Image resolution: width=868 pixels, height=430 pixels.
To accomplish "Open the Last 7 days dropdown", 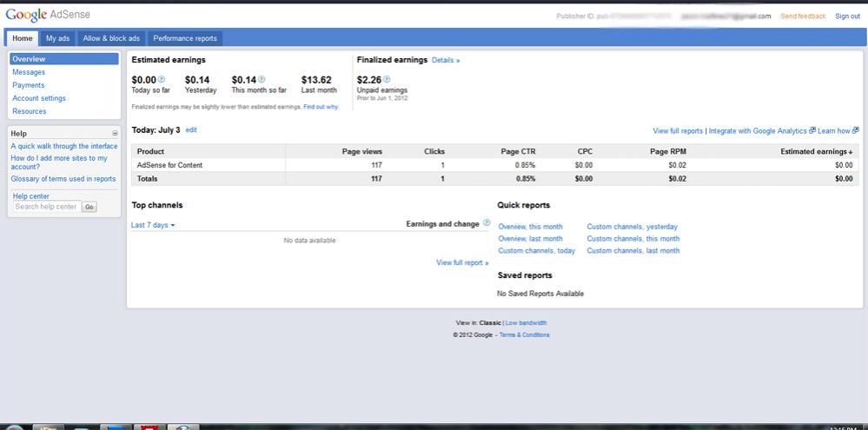I will [153, 225].
